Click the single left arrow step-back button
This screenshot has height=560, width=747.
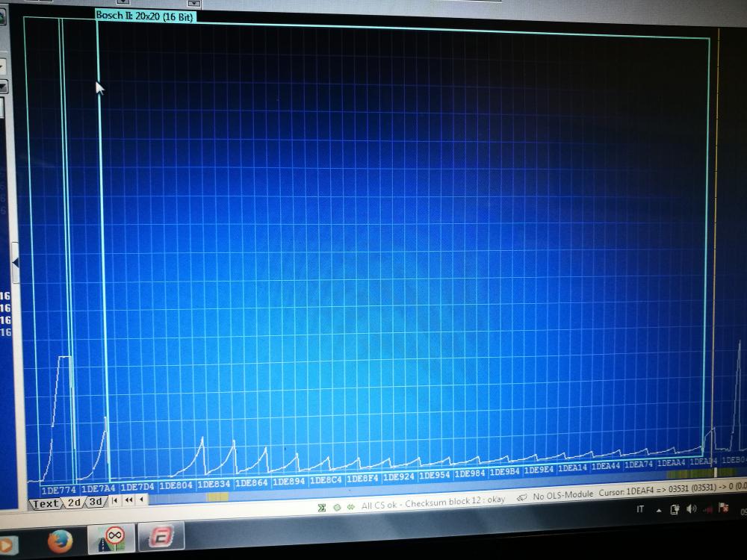[141, 500]
